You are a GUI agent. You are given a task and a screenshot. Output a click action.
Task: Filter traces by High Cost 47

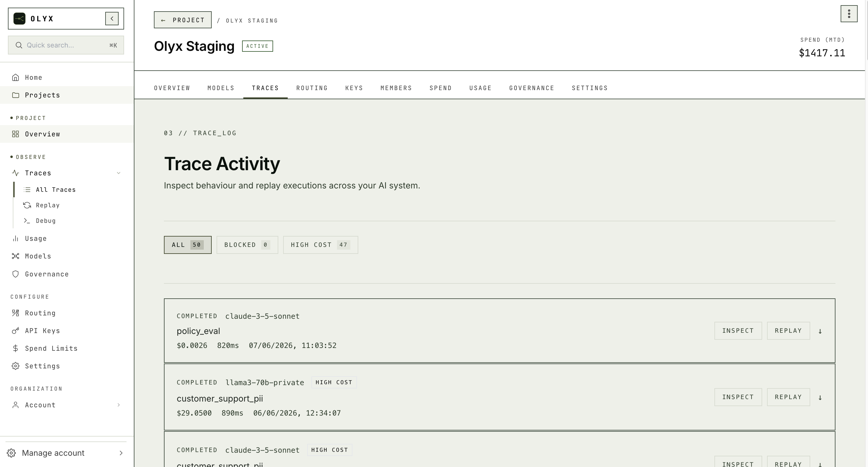(321, 245)
